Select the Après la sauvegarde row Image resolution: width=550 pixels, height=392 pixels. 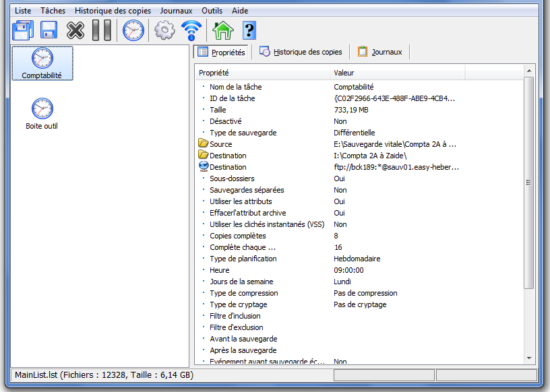359,350
